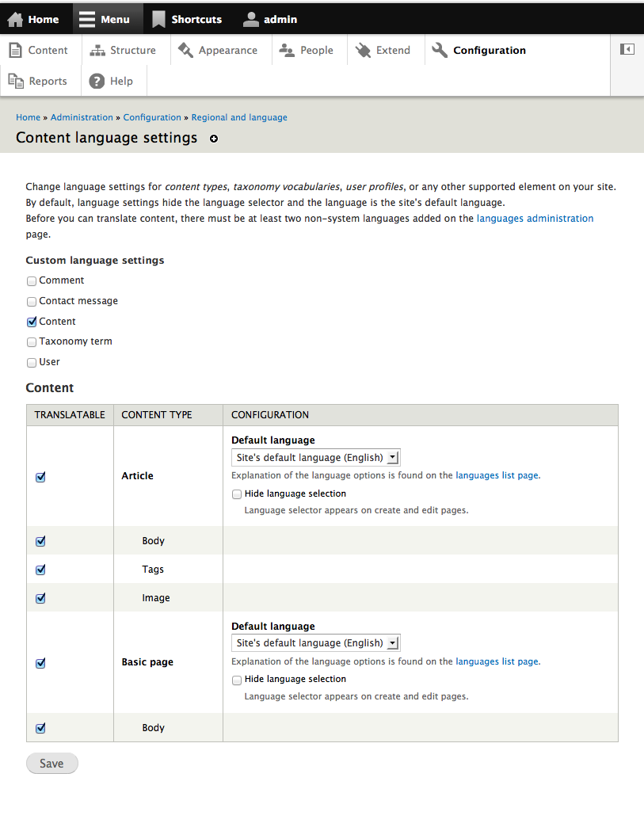Screen dimensions: 644x827
Task: Select the Extend icon
Action: tap(363, 49)
